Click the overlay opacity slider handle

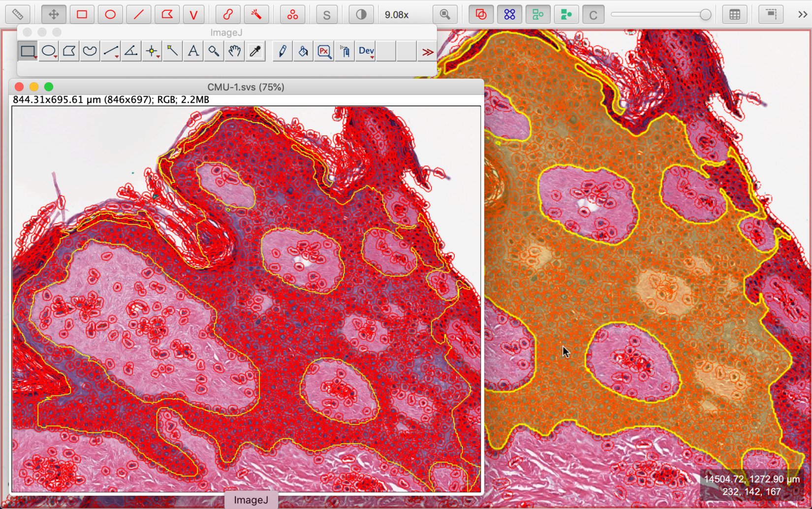point(705,15)
